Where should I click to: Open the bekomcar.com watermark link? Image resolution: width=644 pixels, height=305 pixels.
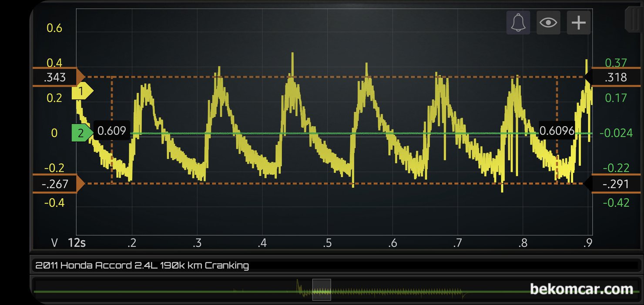point(581,289)
